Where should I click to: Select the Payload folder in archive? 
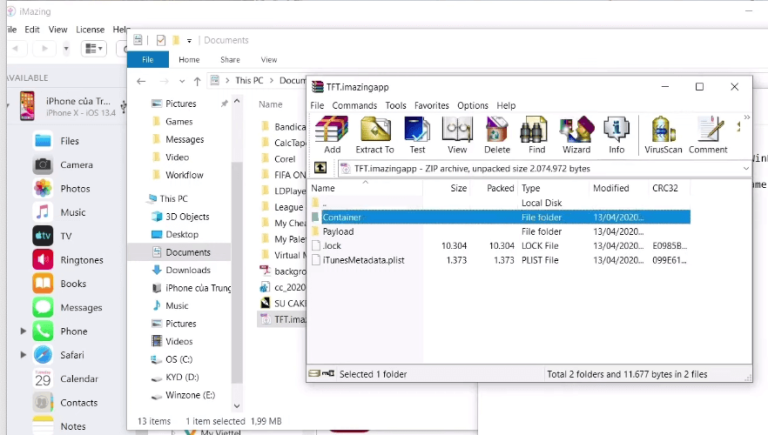(338, 231)
